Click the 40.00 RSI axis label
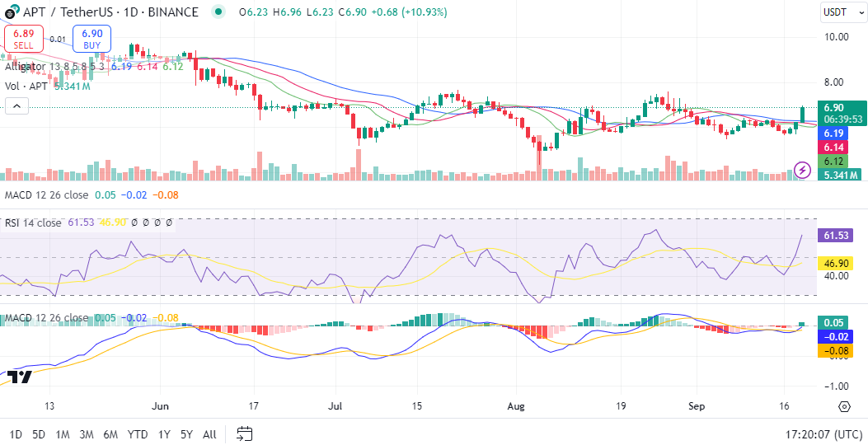This screenshot has height=445, width=868. 836,275
